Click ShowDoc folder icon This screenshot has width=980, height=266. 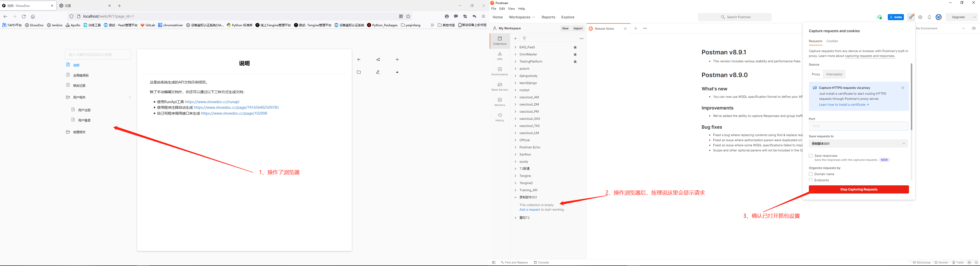click(359, 72)
